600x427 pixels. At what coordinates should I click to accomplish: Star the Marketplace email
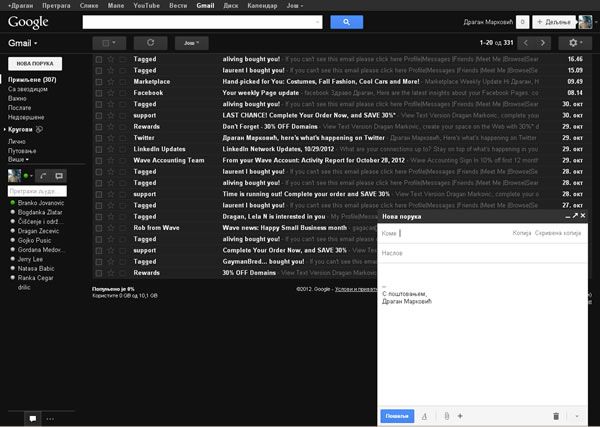point(111,82)
